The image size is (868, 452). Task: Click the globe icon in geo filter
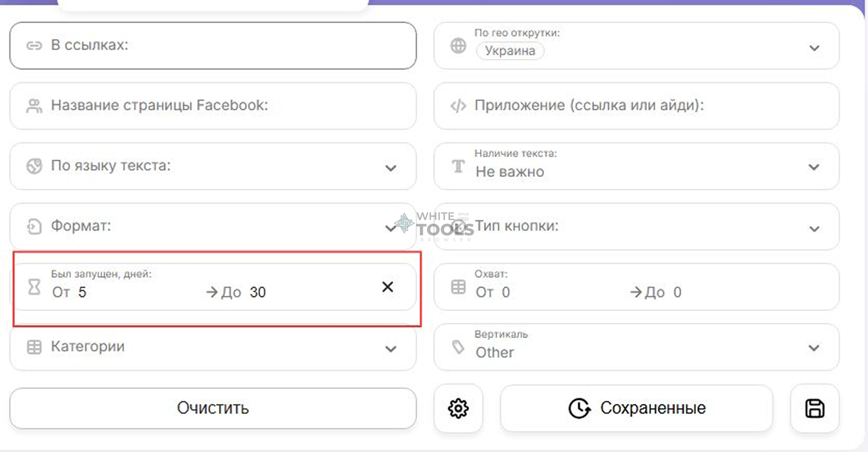pos(458,46)
